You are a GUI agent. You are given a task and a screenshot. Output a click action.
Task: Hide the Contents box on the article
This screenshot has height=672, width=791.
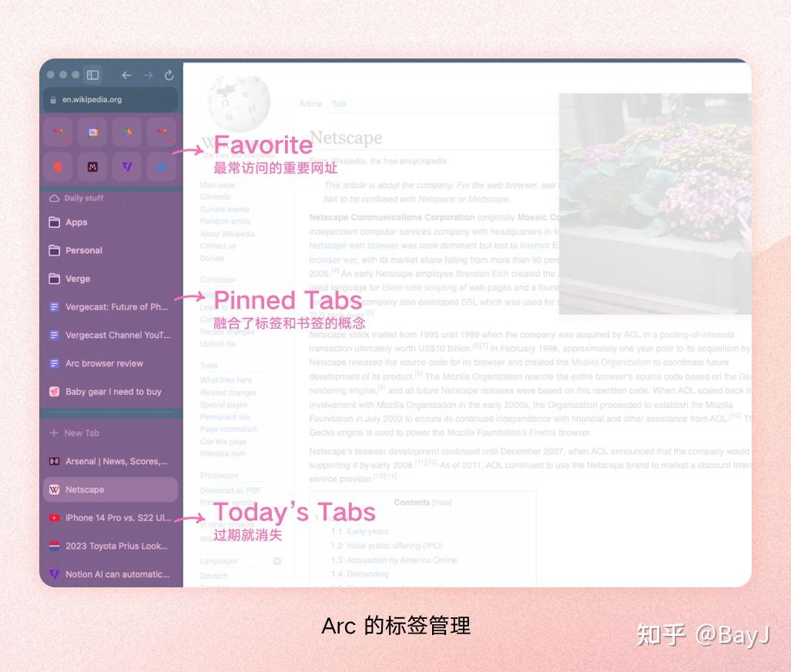[443, 501]
